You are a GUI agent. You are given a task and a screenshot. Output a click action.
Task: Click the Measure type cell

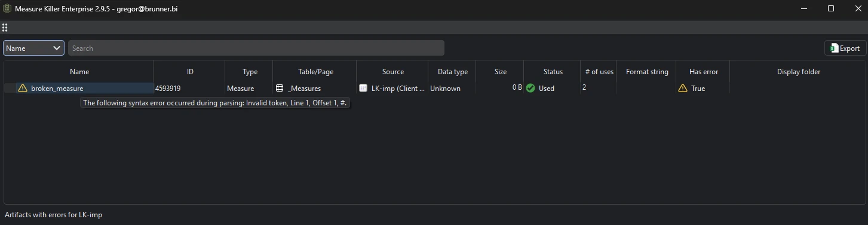241,89
